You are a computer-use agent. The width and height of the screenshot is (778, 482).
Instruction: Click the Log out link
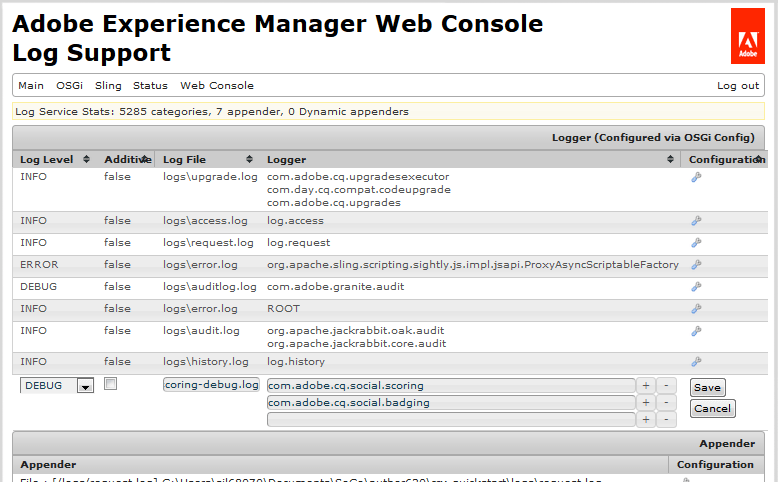[738, 86]
